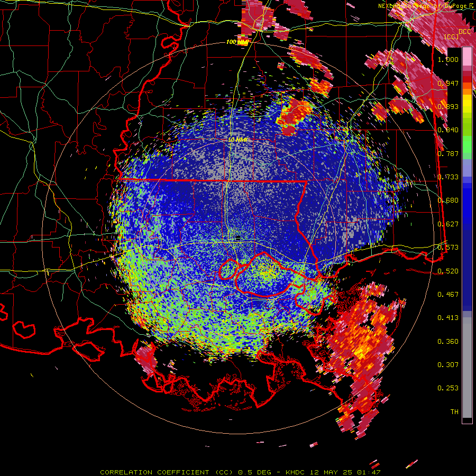Select the 0.573 scale value
Screen dimensions: 476x476
pos(448,247)
